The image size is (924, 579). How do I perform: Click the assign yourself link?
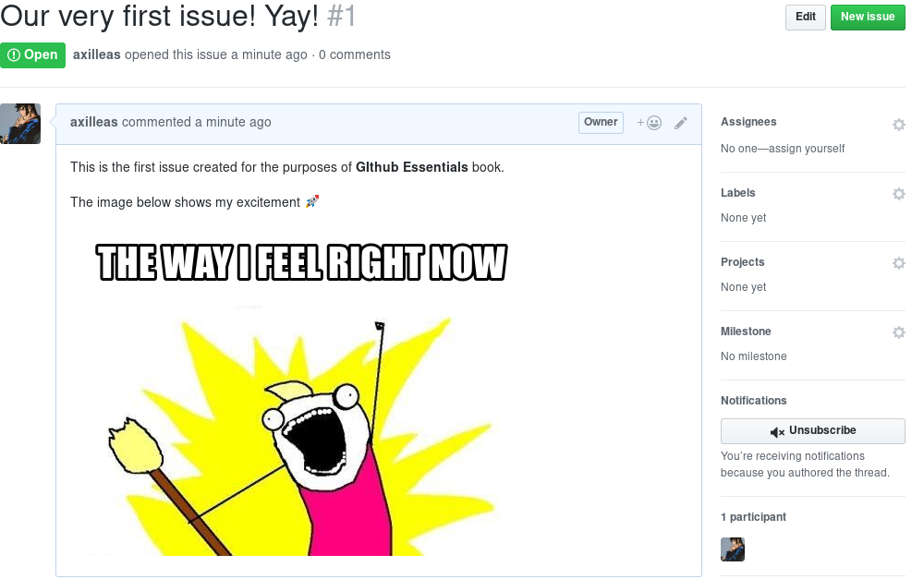tap(807, 149)
